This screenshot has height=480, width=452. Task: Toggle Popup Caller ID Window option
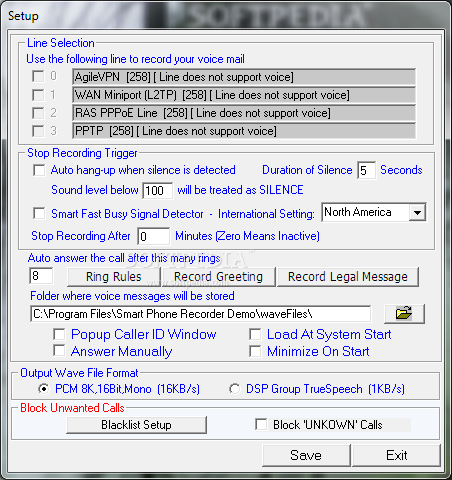click(59, 334)
